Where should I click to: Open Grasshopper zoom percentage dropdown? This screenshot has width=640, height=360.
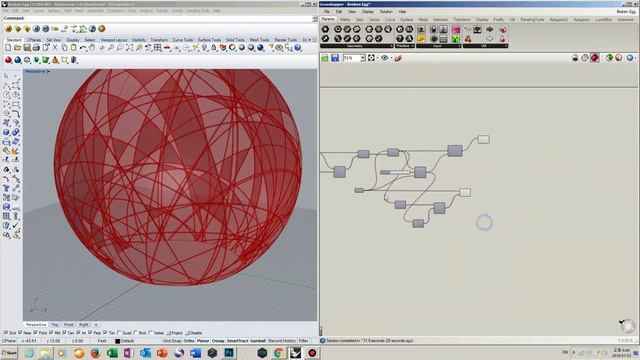[362, 58]
